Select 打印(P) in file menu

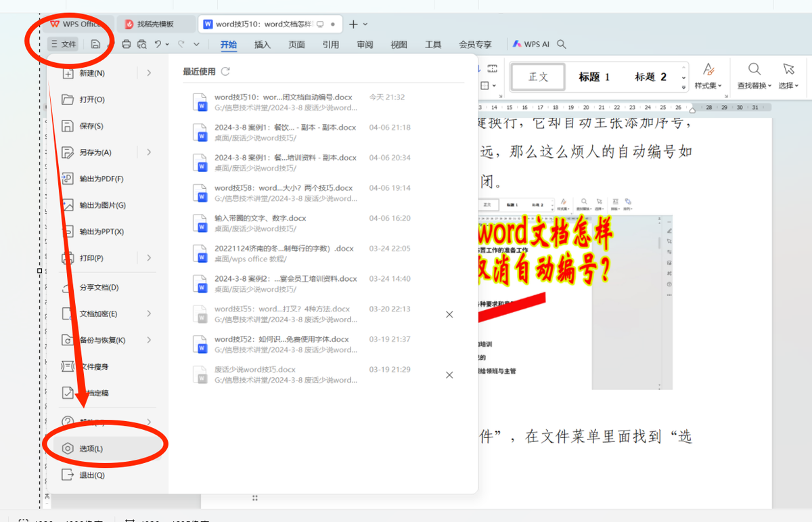pos(91,258)
